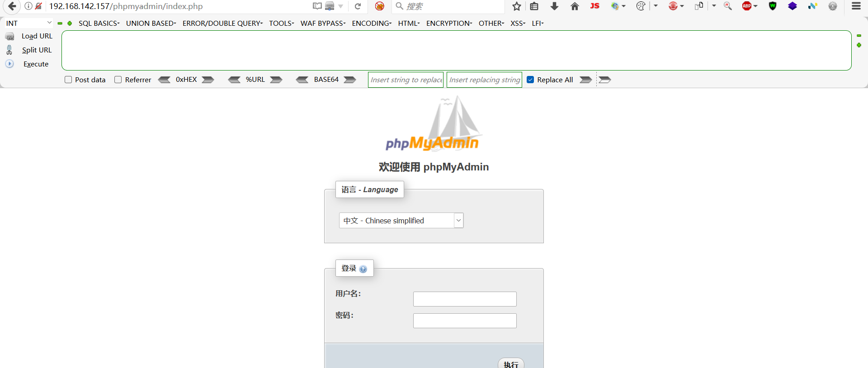Open the XSS menu
The image size is (868, 368).
point(518,23)
